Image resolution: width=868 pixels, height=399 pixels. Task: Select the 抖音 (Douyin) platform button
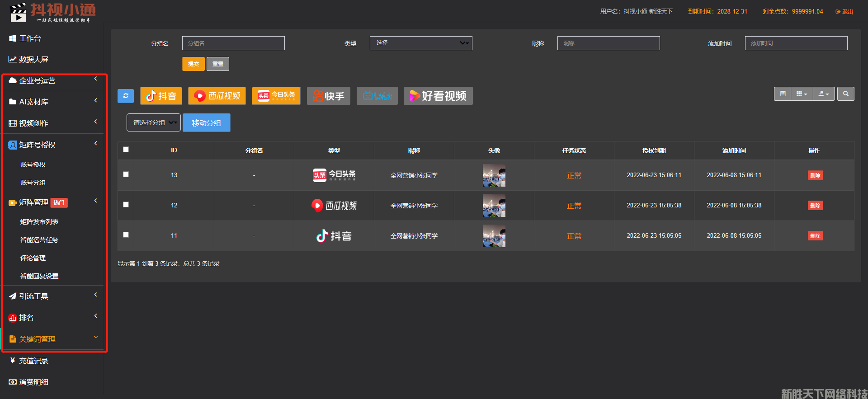tap(161, 96)
